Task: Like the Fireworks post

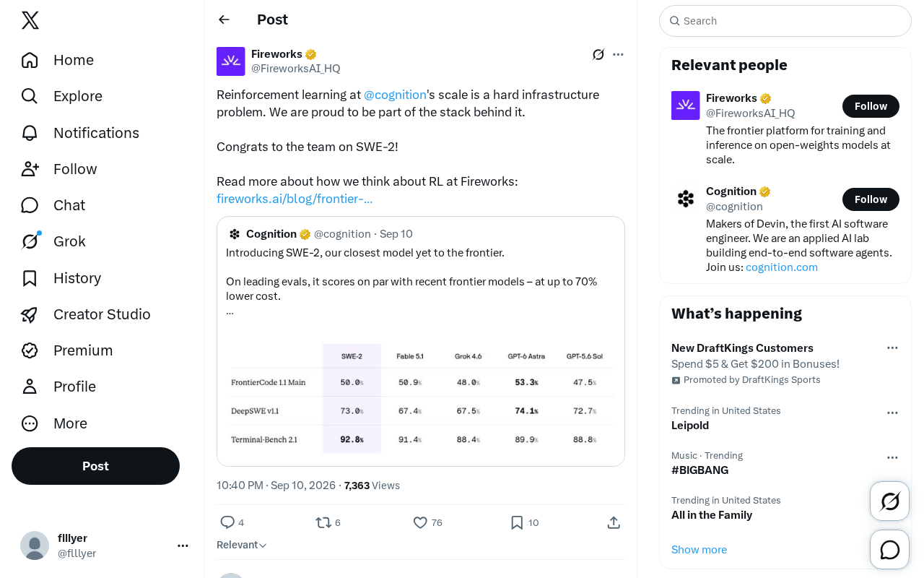Action: pyautogui.click(x=420, y=522)
